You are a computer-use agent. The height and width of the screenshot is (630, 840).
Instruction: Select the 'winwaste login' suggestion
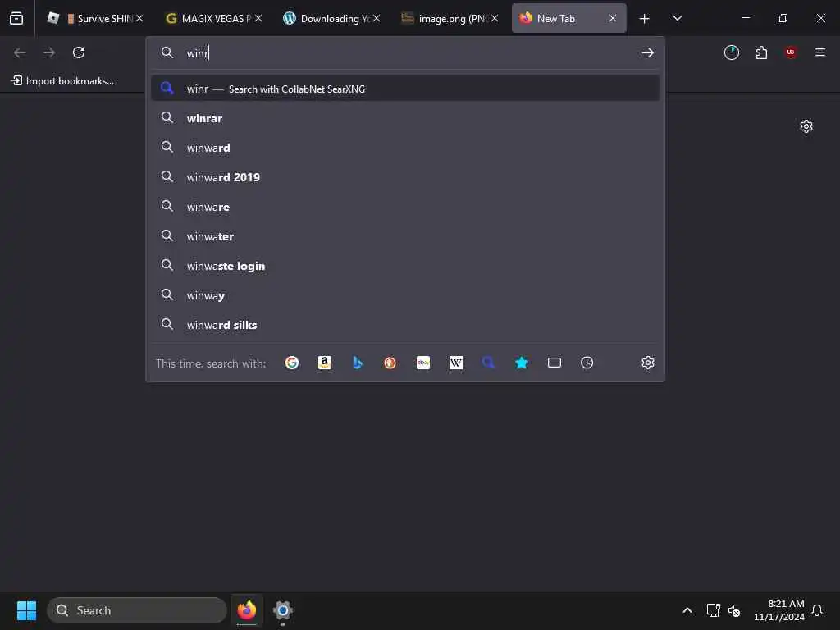point(405,266)
